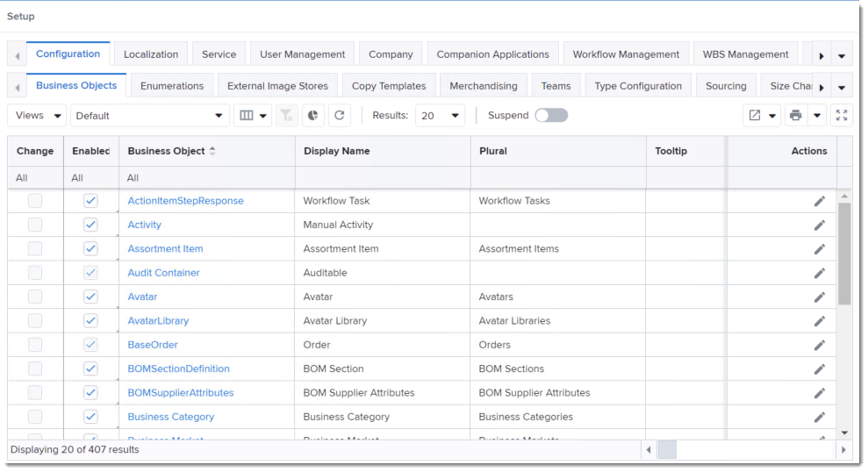The height and width of the screenshot is (472, 868).
Task: Open the BOMSectionDefinition link
Action: [178, 369]
